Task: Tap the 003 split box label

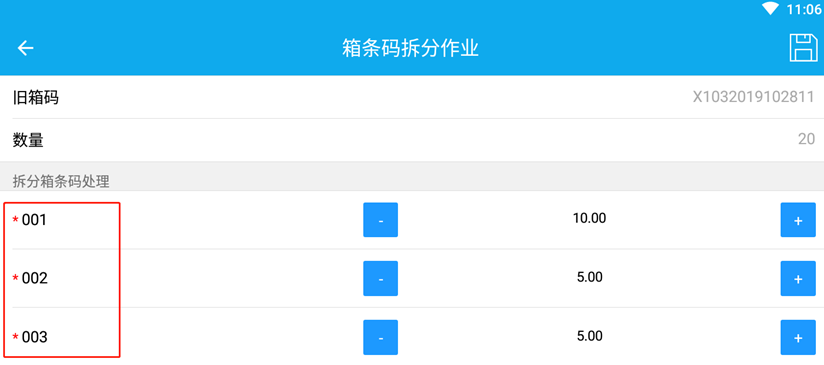Action: click(x=35, y=337)
